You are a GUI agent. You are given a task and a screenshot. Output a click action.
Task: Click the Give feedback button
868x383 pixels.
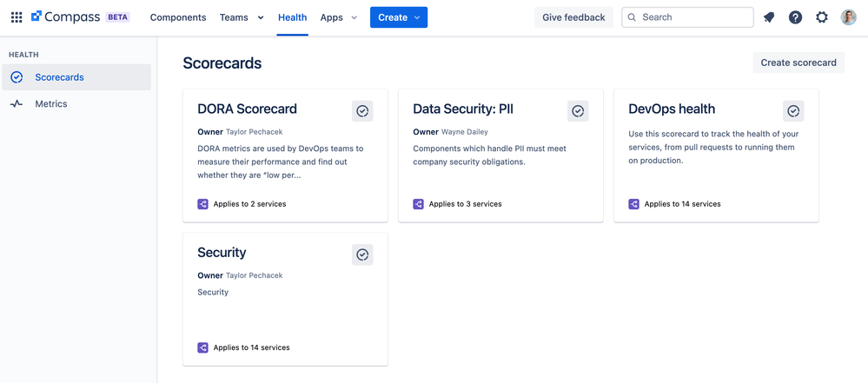tap(573, 17)
